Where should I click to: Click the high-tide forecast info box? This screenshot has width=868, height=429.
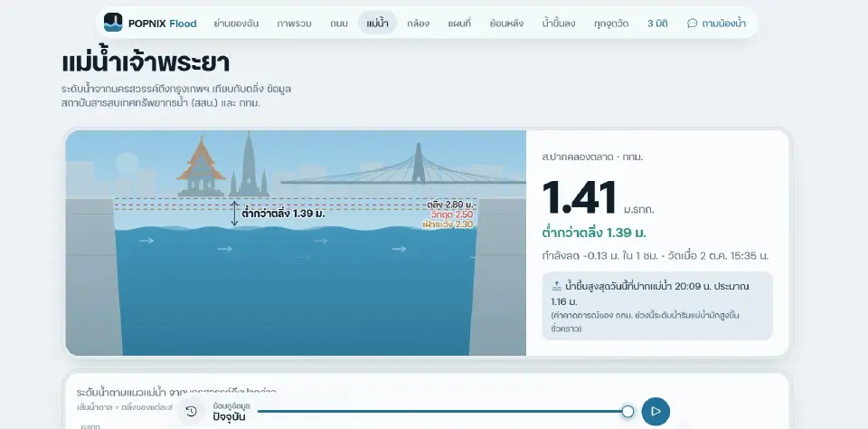point(657,306)
